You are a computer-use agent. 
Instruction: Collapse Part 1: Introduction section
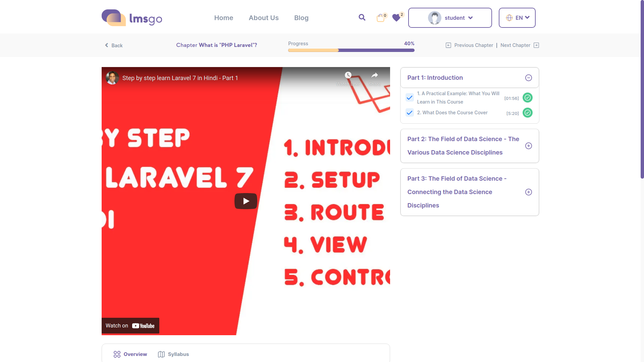pyautogui.click(x=529, y=78)
